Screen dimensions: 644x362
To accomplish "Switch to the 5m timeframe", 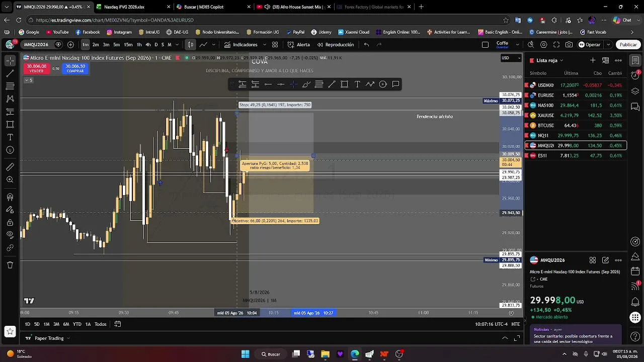I will click(x=116, y=45).
